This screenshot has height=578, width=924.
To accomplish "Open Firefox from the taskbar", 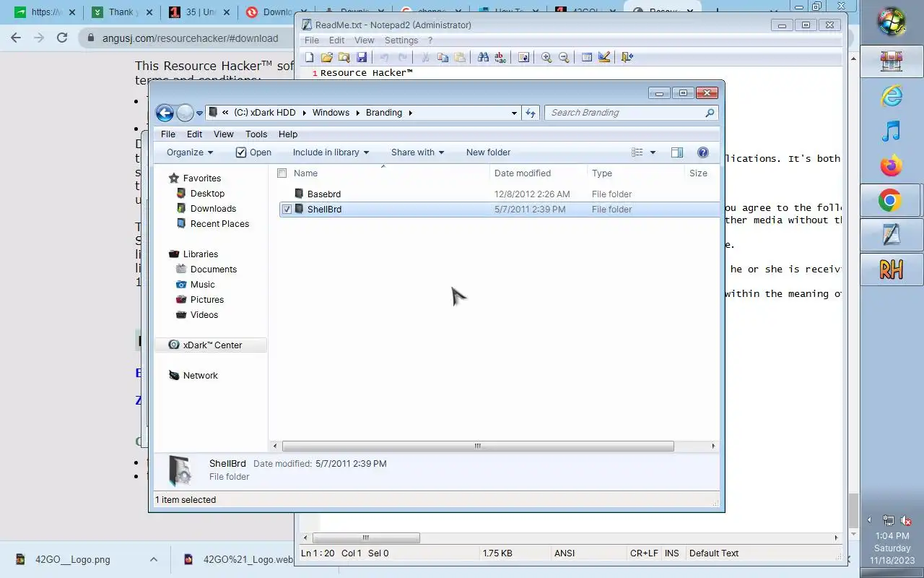I will coord(892,165).
